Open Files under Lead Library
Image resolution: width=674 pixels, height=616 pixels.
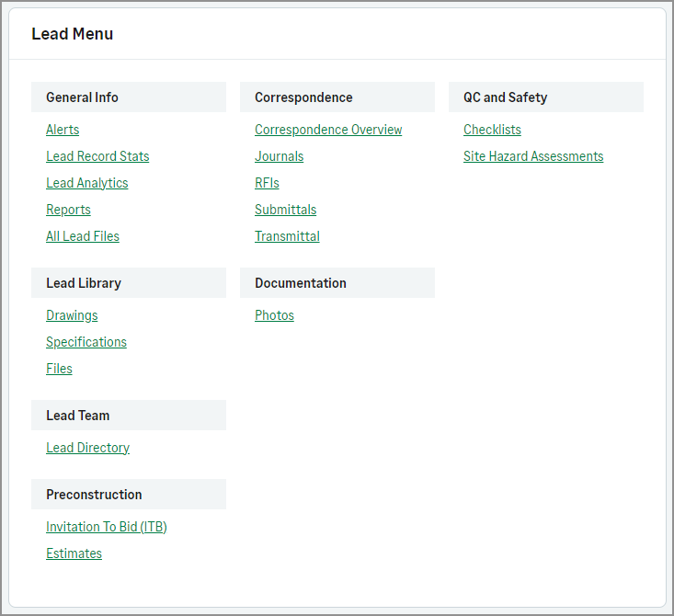(x=59, y=369)
